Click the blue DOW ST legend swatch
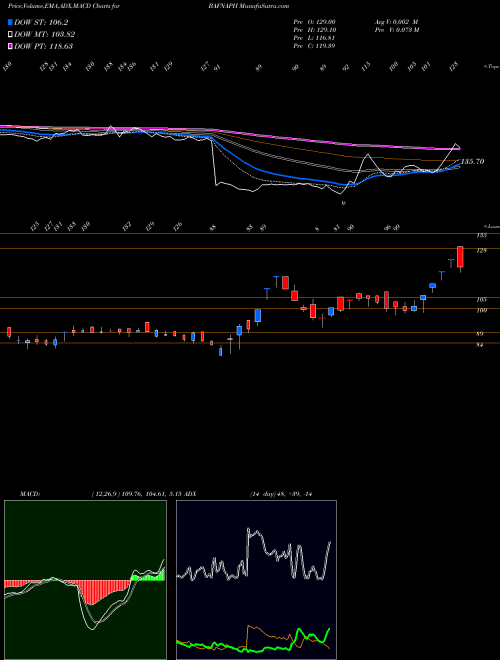The width and height of the screenshot is (500, 660). 11,23
